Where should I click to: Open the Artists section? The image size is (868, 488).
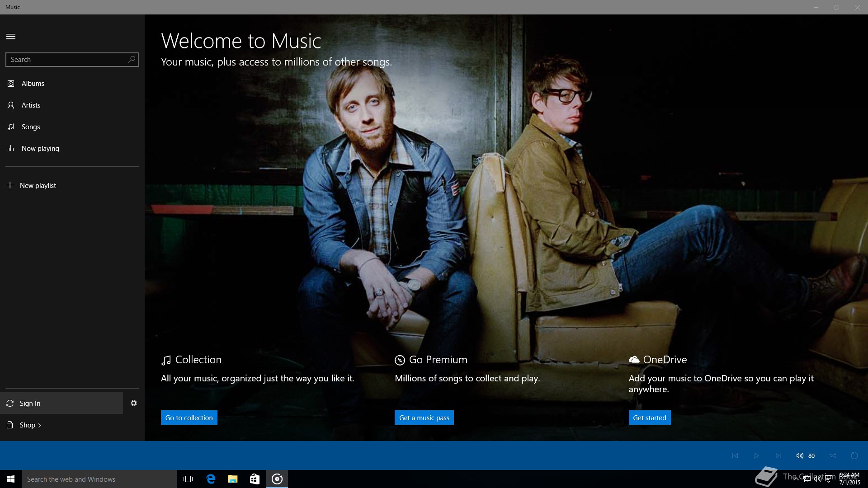tap(72, 105)
